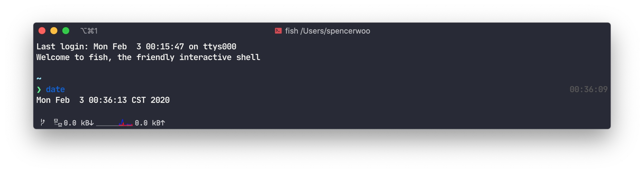Viewport: 644px width, 173px height.
Task: Click the word fish in welcome message
Action: pos(98,57)
